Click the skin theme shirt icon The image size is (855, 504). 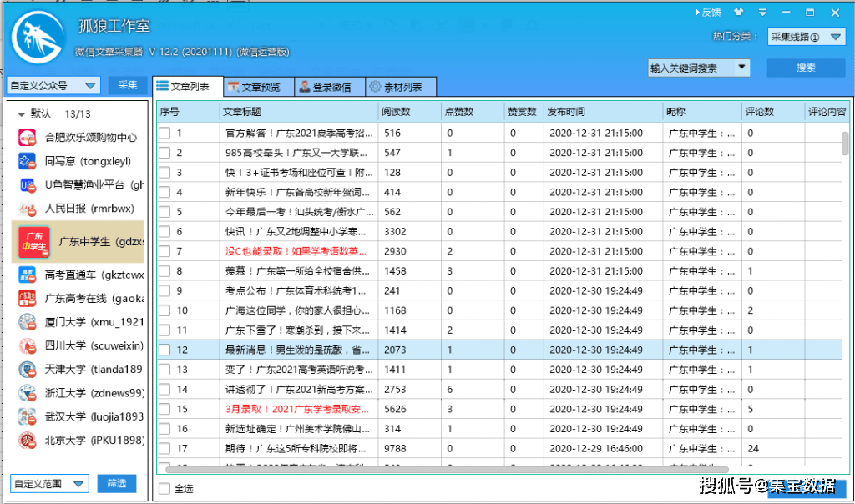tap(737, 13)
